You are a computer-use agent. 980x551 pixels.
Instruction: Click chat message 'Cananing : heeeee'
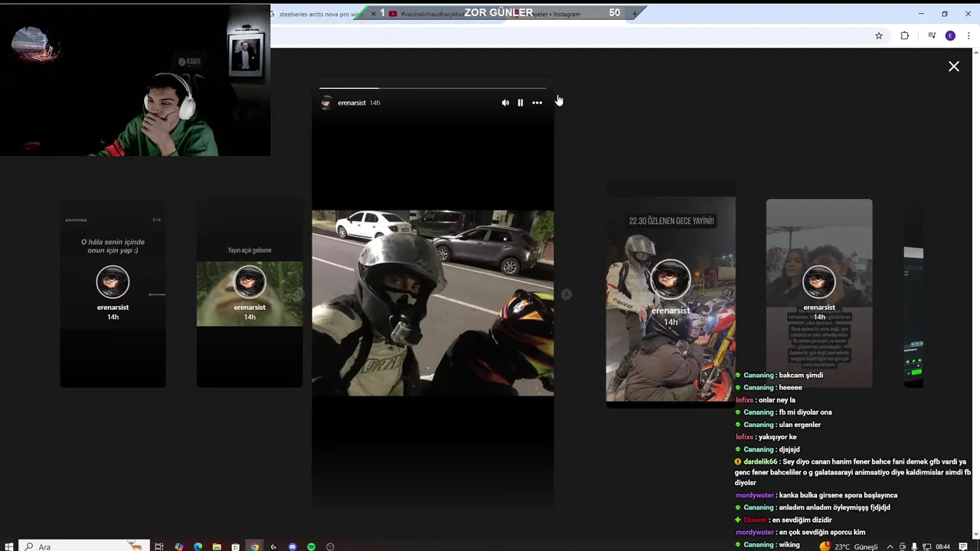[769, 387]
